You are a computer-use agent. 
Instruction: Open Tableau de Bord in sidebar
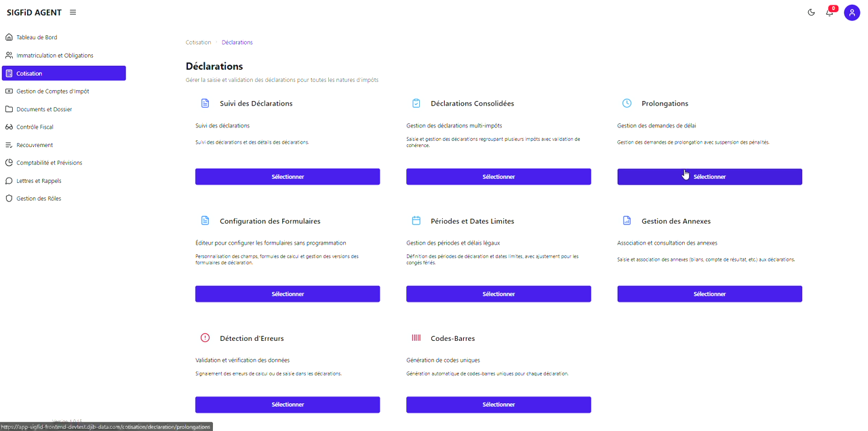(x=37, y=37)
